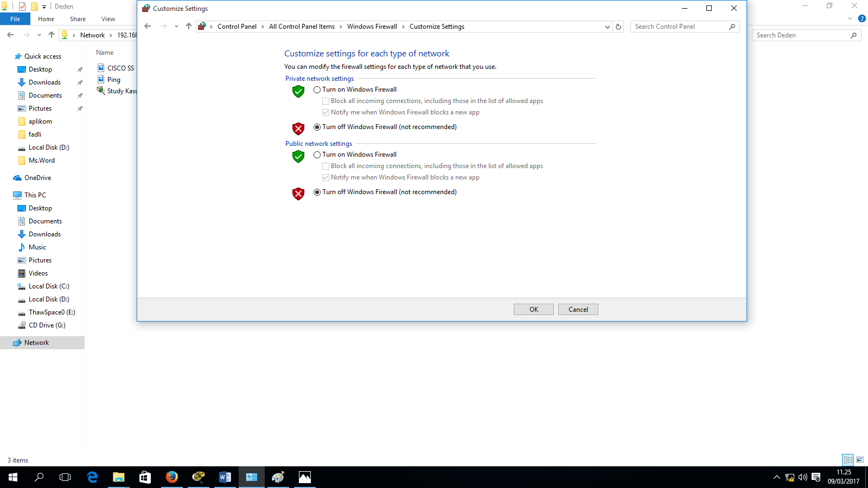Refresh the Control Panel address bar

click(x=618, y=27)
